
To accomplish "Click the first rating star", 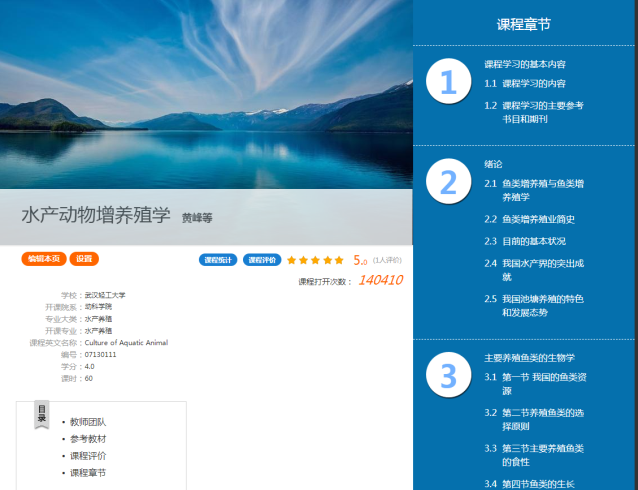I will pyautogui.click(x=292, y=260).
